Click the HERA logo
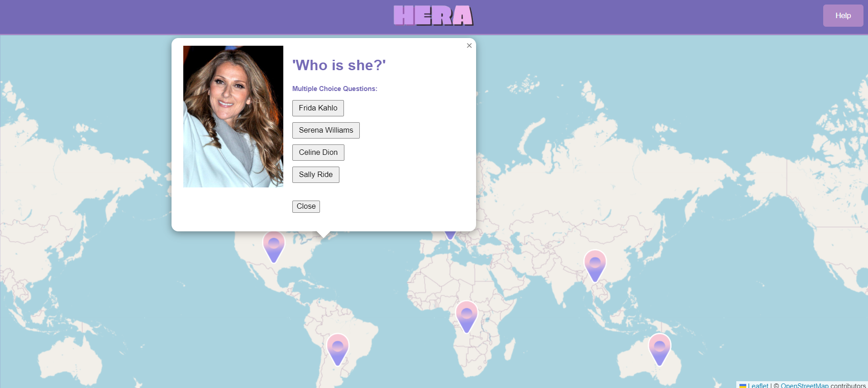 coord(433,15)
